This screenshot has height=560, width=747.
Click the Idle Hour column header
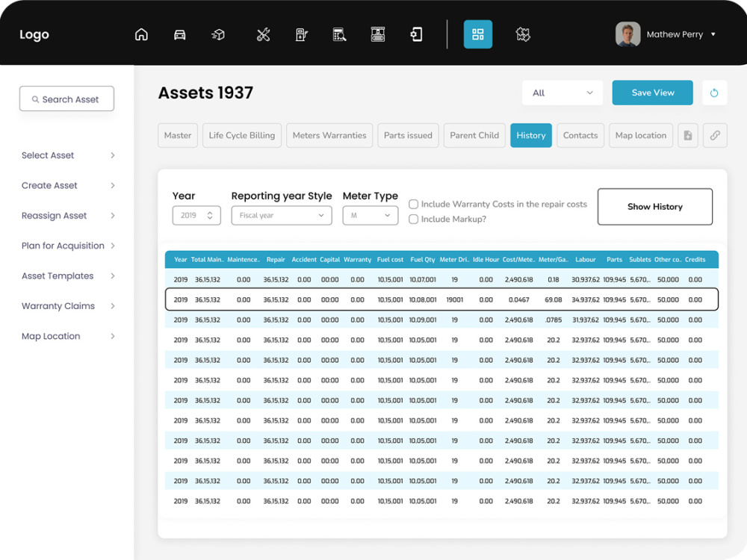click(x=486, y=260)
